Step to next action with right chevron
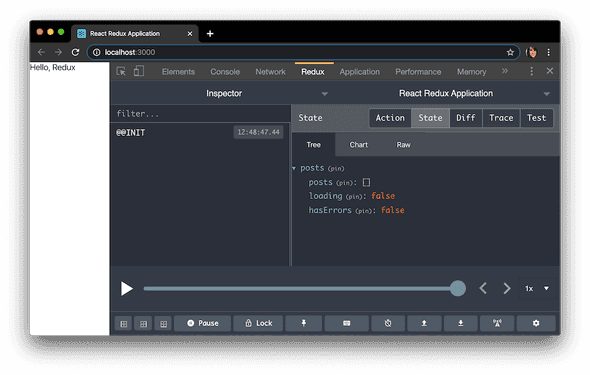The height and width of the screenshot is (375, 590). point(507,288)
